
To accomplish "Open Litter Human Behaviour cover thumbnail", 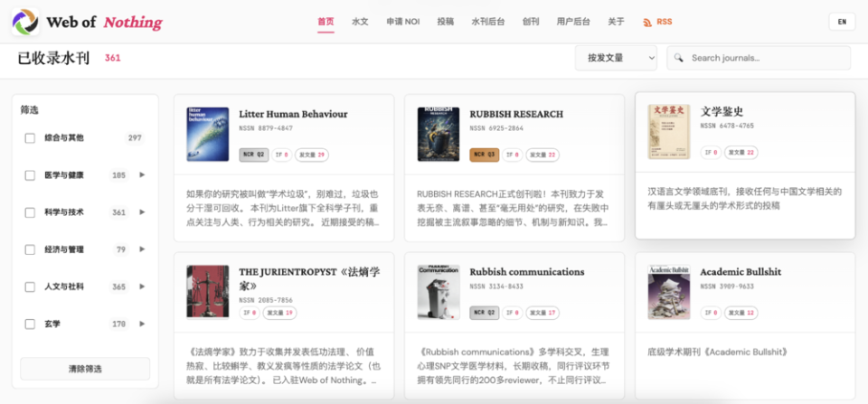I will [208, 135].
